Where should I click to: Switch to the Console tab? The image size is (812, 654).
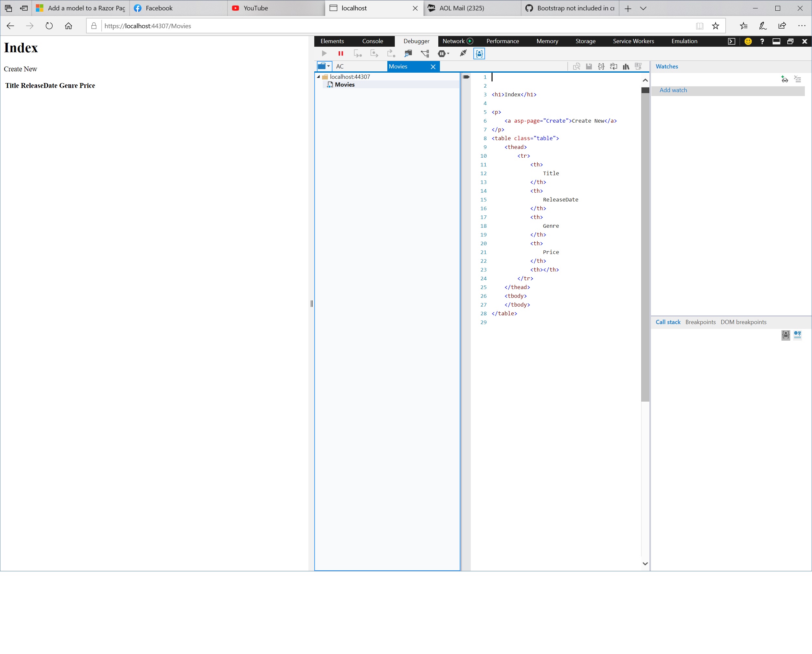372,41
